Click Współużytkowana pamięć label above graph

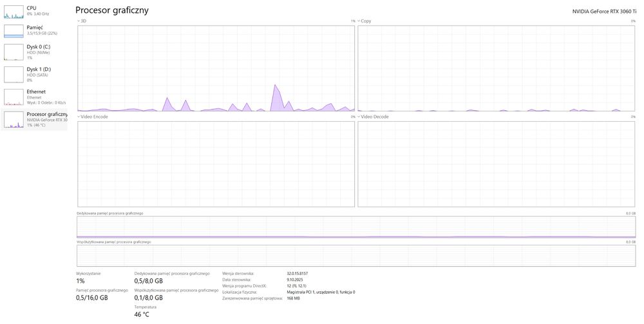114,242
